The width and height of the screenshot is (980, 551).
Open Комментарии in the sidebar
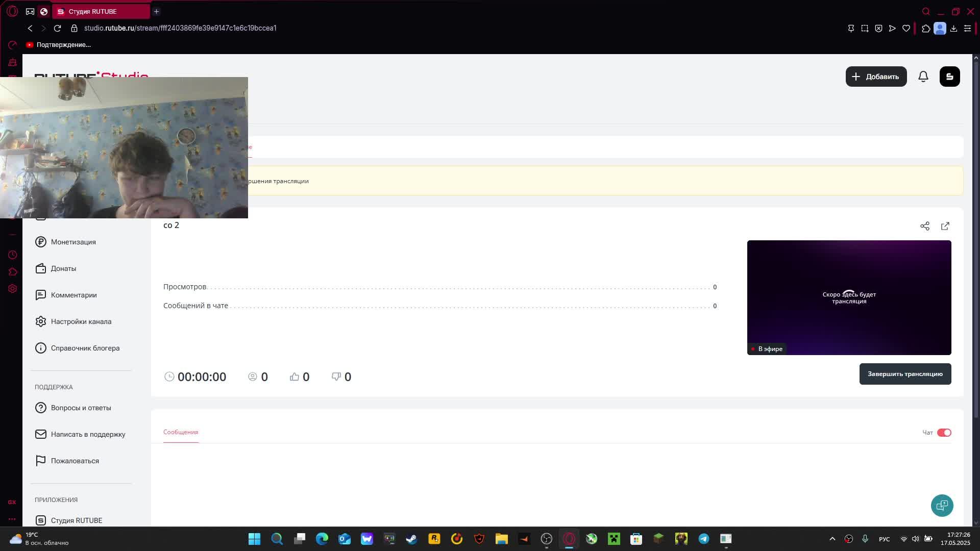click(74, 295)
